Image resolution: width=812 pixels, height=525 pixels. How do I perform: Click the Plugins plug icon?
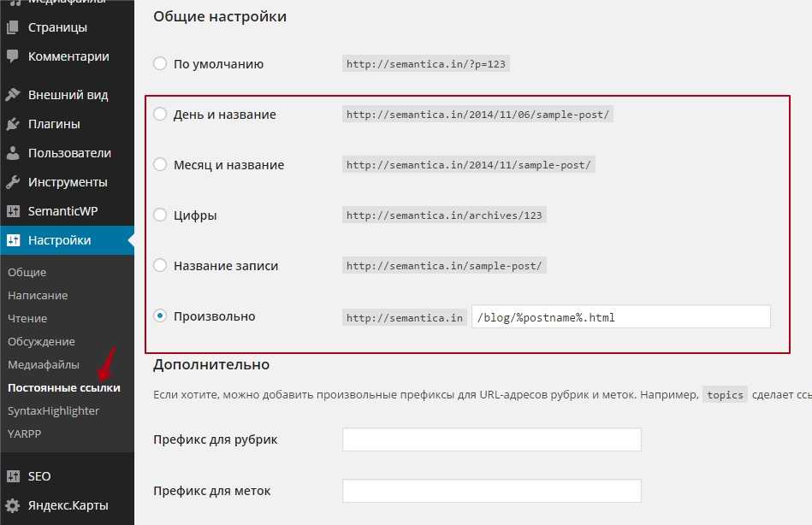point(13,124)
